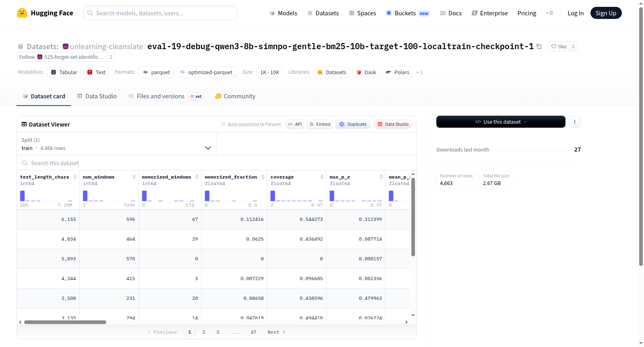Image resolution: width=644 pixels, height=347 pixels.
Task: Go to Datasets in the top navigation
Action: point(323,13)
